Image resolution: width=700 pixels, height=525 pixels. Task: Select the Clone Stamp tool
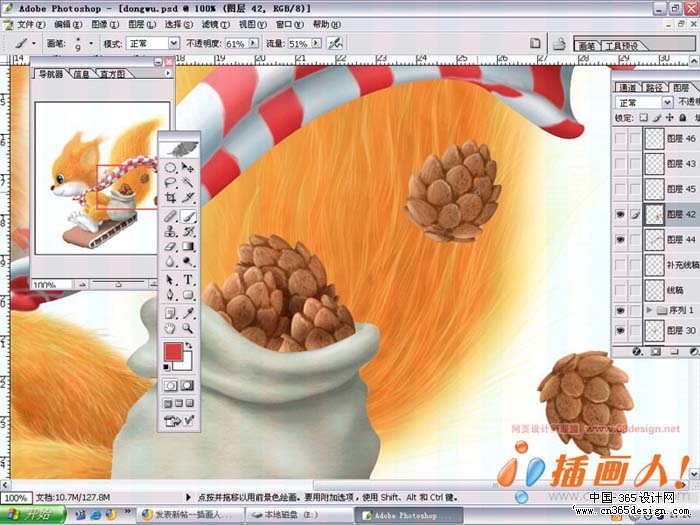click(x=170, y=232)
